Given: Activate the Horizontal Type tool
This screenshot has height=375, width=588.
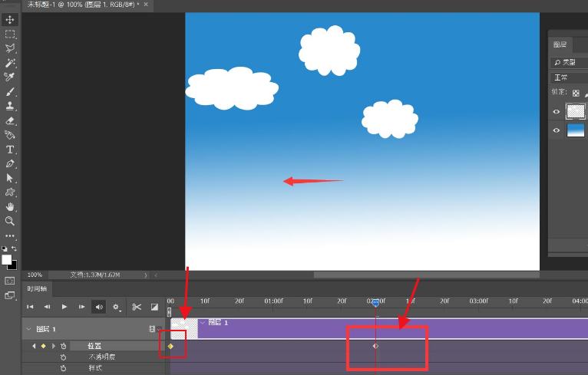Looking at the screenshot, I should click(x=10, y=150).
